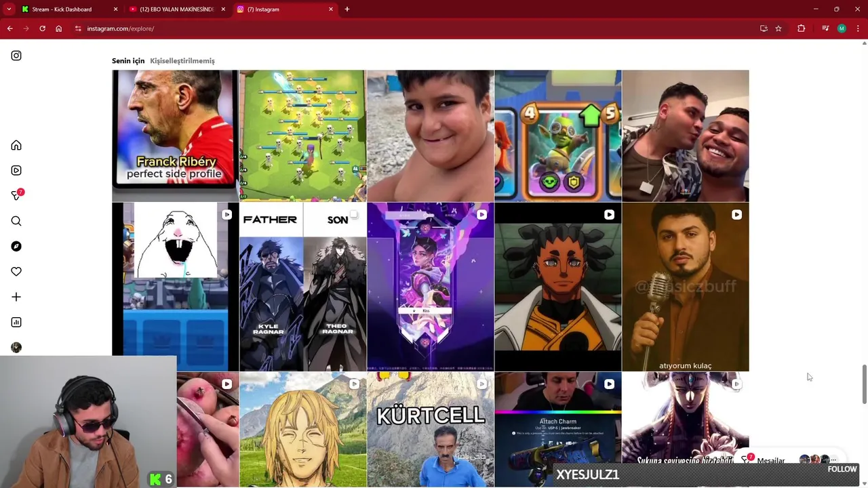
Task: Open Franck Ribéry side profile post
Action: click(x=175, y=136)
